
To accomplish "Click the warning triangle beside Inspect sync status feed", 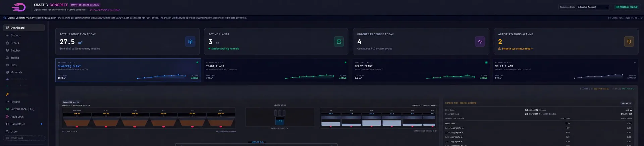I will coord(499,49).
